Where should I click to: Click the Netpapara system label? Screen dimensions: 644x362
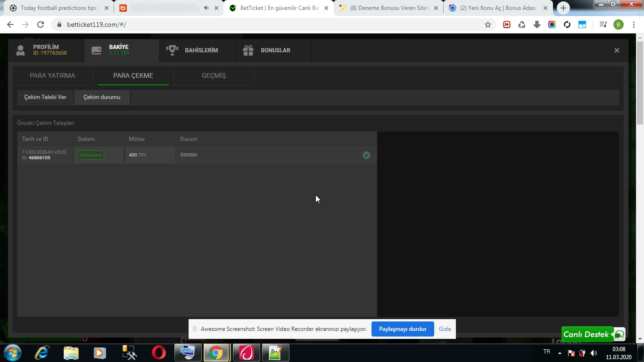91,155
